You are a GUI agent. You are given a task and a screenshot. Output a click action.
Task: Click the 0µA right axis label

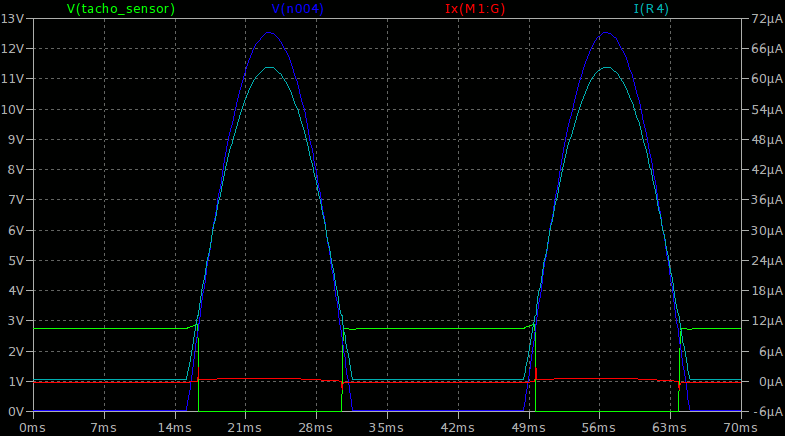(x=770, y=382)
